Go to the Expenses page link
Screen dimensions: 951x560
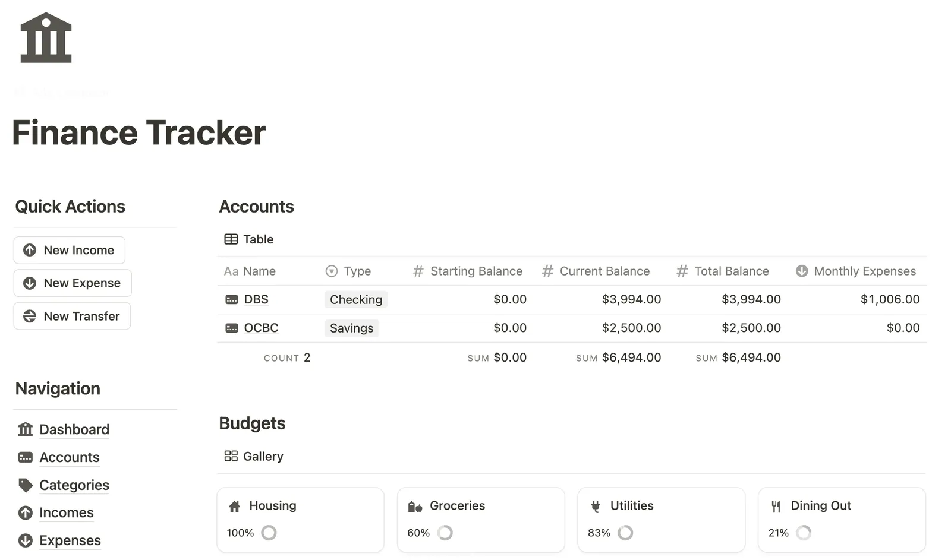pyautogui.click(x=70, y=540)
